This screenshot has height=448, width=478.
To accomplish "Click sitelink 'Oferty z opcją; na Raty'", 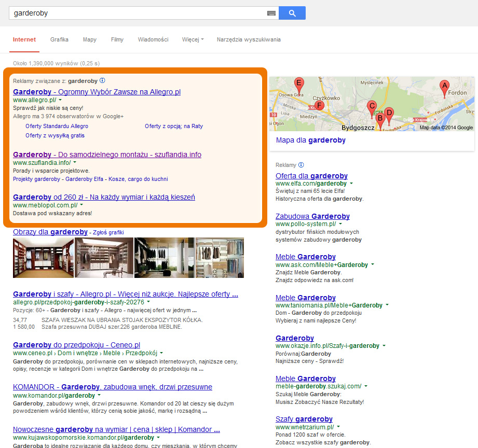I will click(x=174, y=126).
